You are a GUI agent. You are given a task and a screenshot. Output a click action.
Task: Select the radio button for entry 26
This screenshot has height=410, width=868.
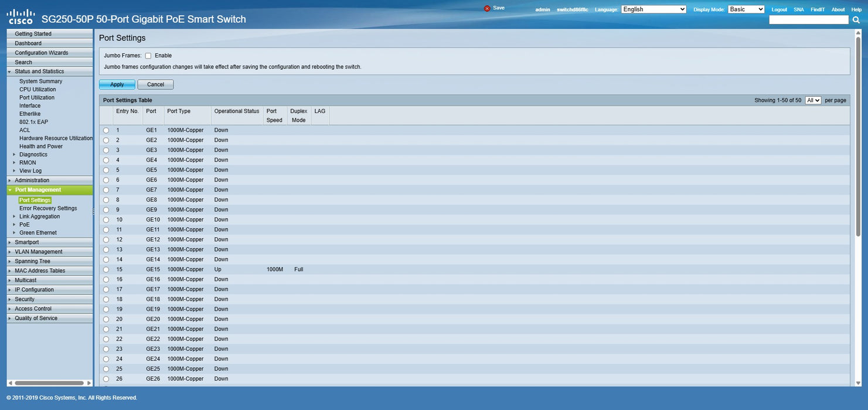pyautogui.click(x=106, y=380)
